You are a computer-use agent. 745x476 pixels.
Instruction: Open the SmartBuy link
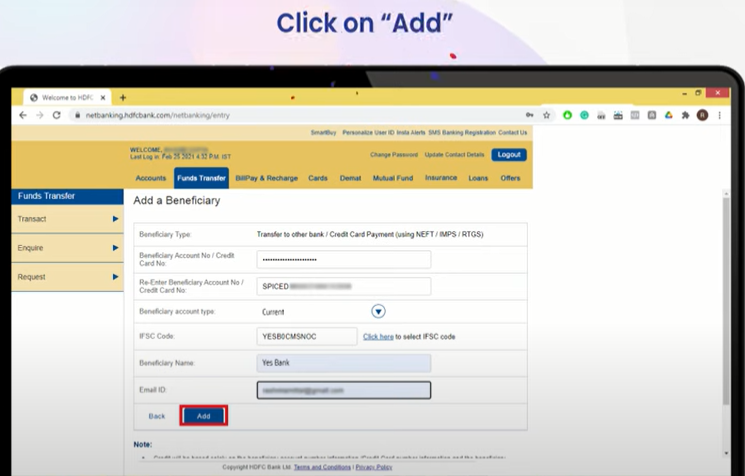point(323,133)
